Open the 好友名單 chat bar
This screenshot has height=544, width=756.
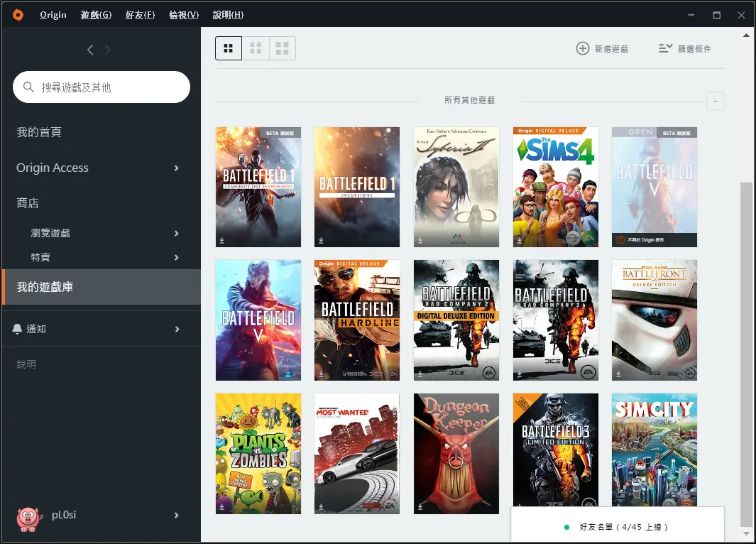[618, 525]
